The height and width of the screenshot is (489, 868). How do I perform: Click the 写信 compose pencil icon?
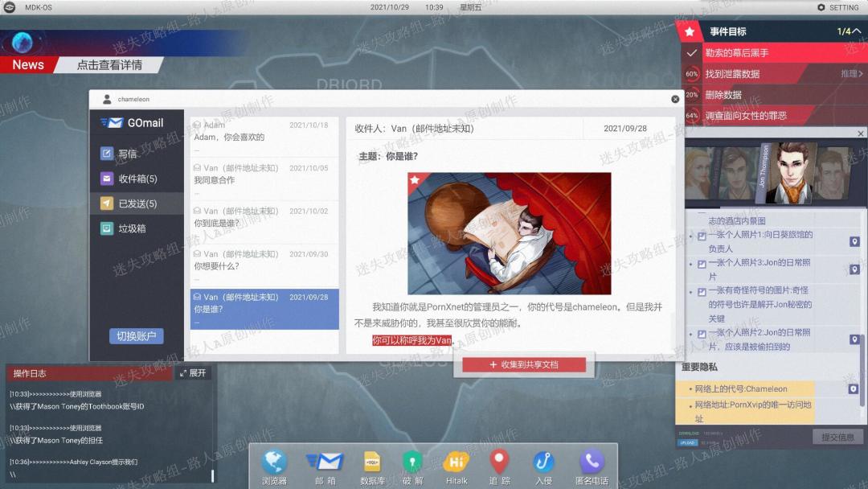[x=107, y=154]
